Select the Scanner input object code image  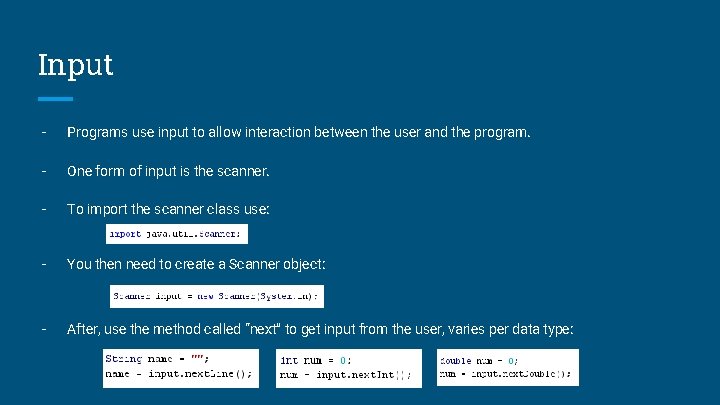(x=217, y=296)
